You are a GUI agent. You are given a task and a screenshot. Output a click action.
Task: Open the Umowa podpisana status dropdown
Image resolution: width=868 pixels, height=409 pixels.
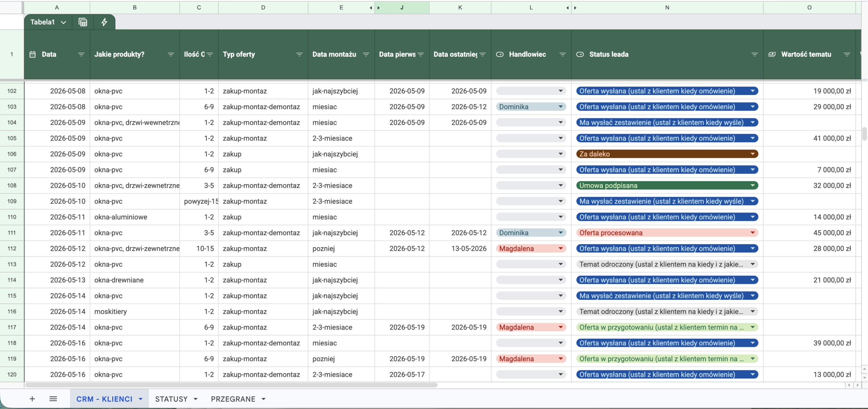pyautogui.click(x=667, y=186)
